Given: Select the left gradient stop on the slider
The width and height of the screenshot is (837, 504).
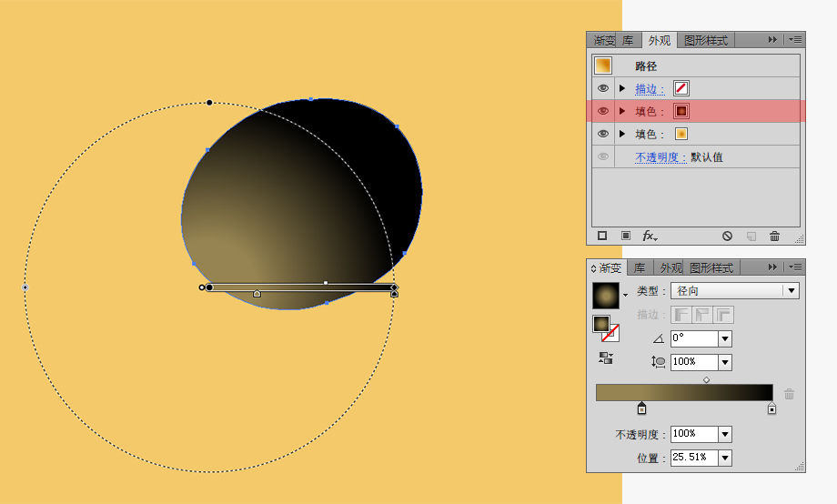Looking at the screenshot, I should click(x=641, y=408).
